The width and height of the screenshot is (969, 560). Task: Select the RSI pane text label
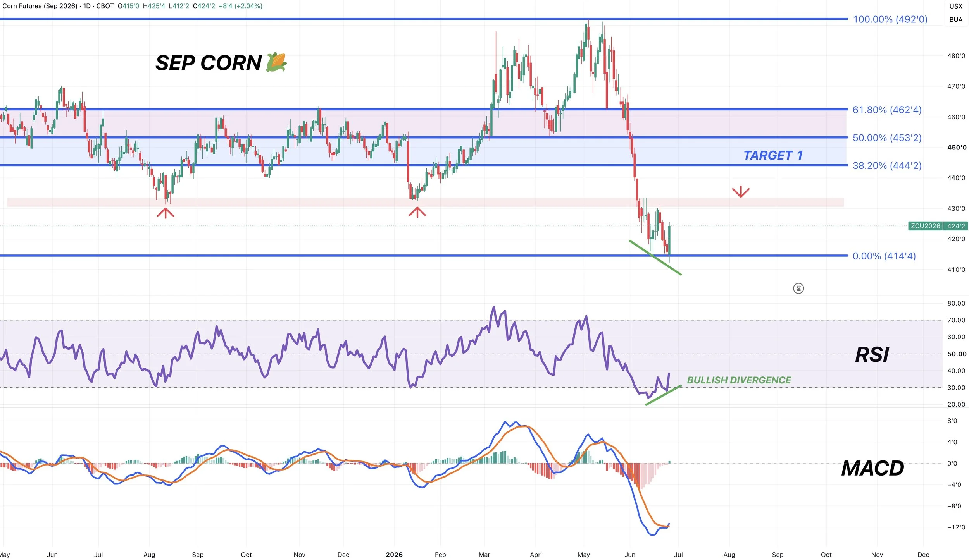872,354
